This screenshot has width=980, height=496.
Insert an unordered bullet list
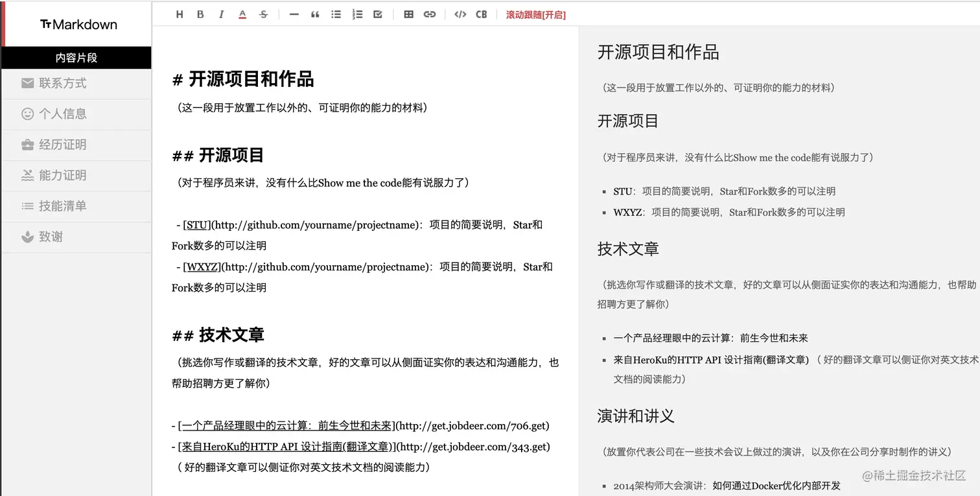pos(336,14)
